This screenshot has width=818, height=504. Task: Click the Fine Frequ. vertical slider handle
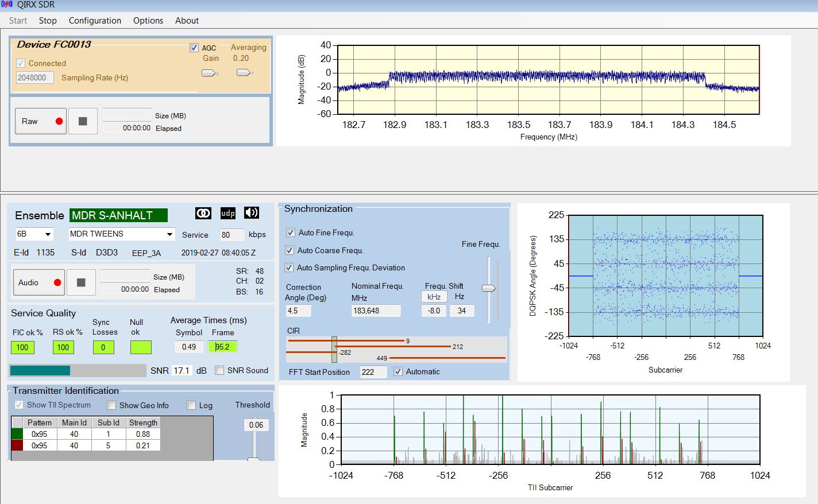pyautogui.click(x=488, y=288)
